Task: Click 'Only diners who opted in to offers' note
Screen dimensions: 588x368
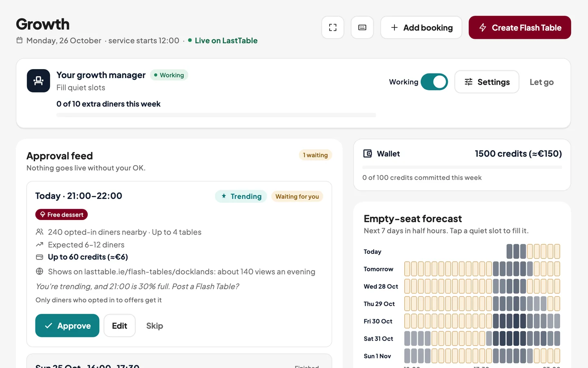Action: coord(98,300)
